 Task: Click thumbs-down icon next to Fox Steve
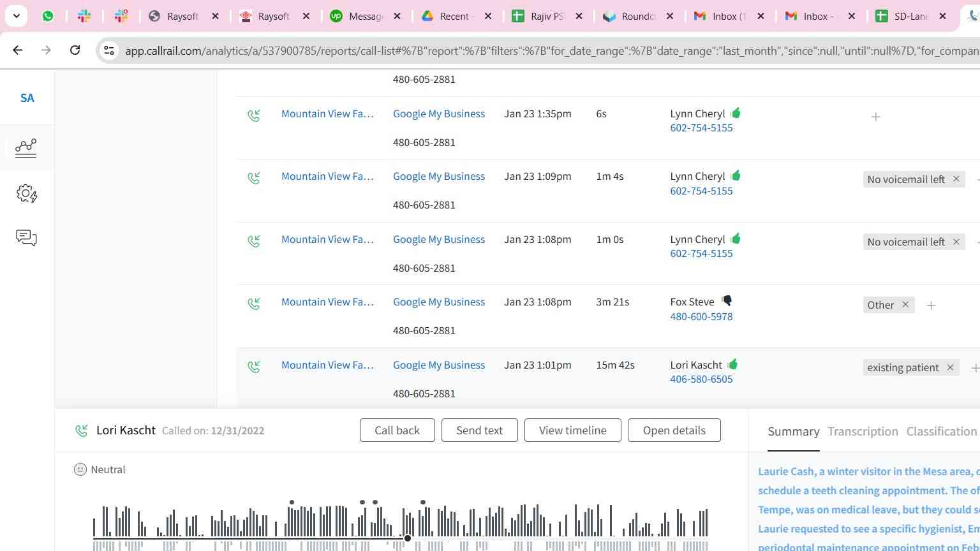pyautogui.click(x=727, y=300)
